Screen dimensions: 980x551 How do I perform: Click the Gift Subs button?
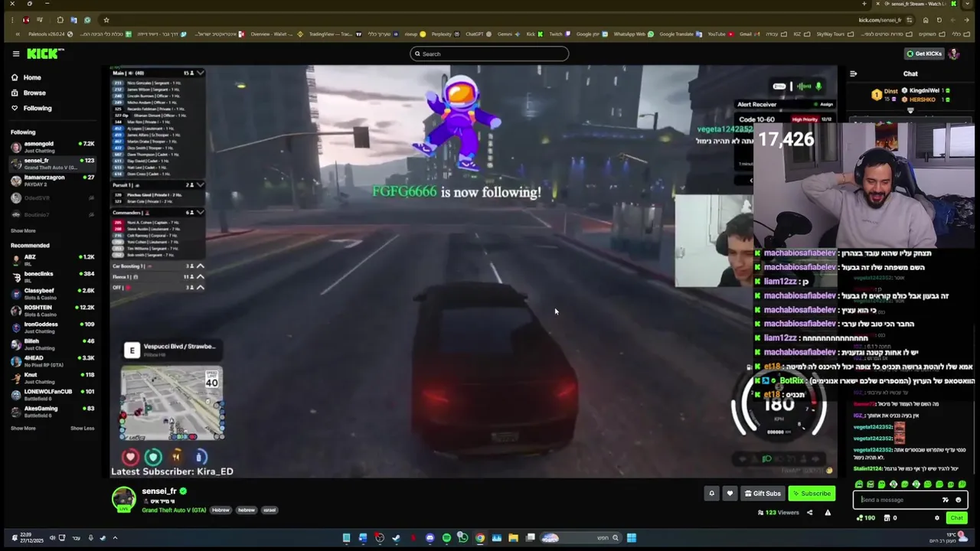(x=763, y=494)
